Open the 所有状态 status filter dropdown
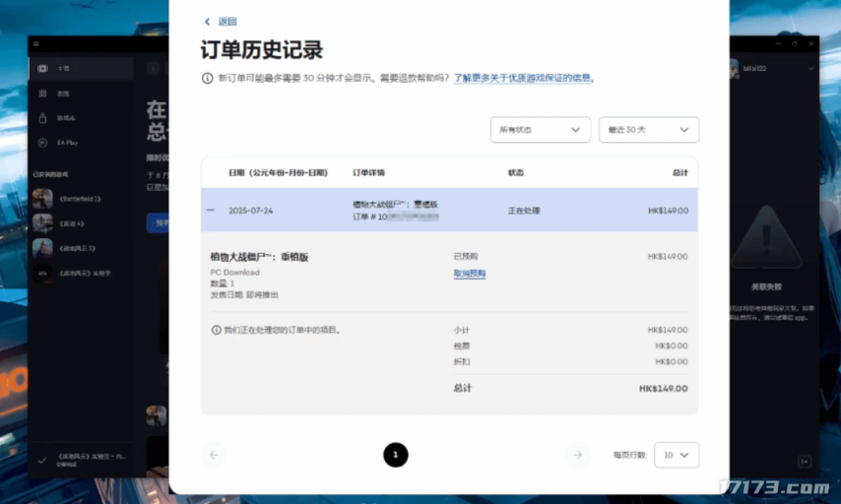This screenshot has width=841, height=504. click(x=540, y=130)
